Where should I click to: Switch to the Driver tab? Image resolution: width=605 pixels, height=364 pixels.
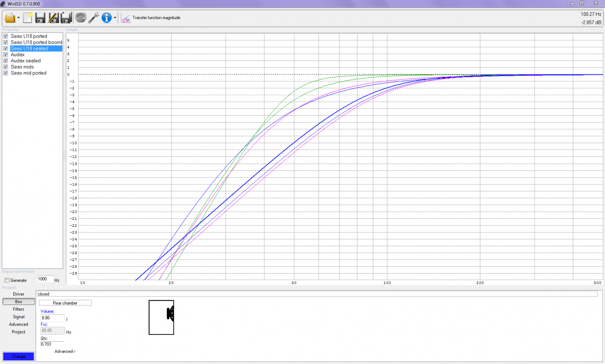[19, 294]
